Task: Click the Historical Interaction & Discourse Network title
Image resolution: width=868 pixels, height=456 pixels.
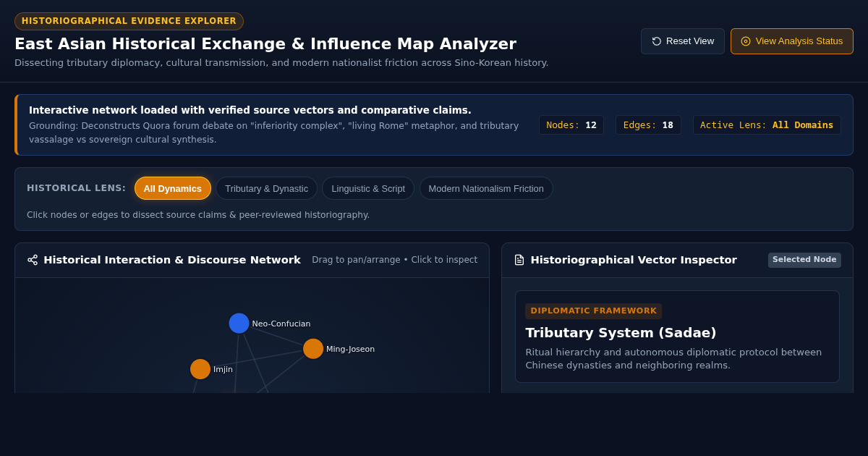Action: click(172, 260)
